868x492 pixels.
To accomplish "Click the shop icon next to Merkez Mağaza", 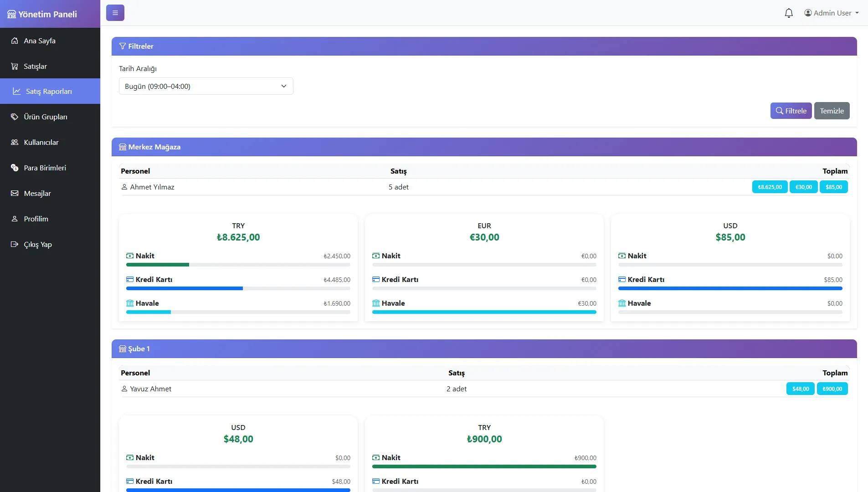I will point(123,147).
